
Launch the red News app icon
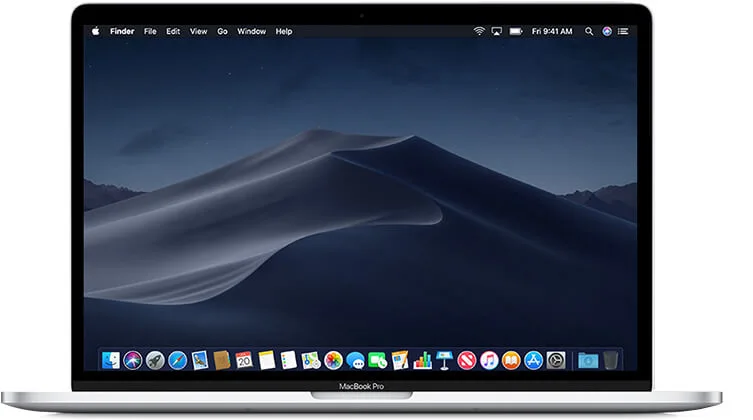click(466, 360)
